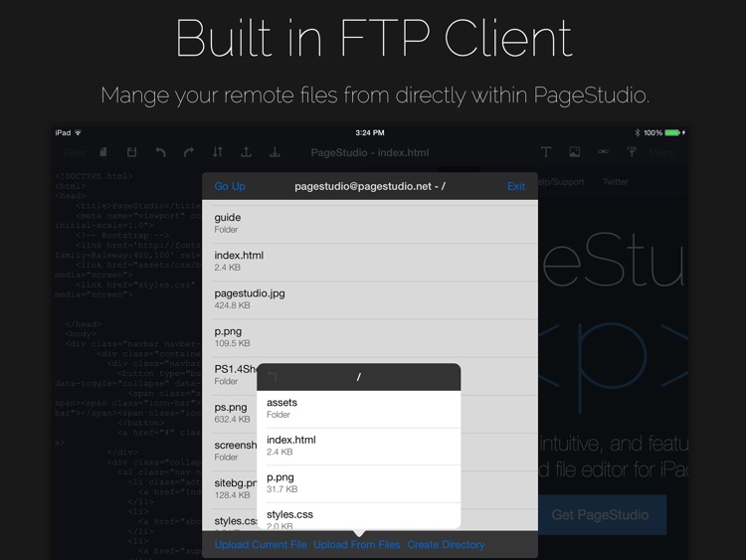This screenshot has height=560, width=746.
Task: Click the CSS paint roller icon
Action: pos(632,152)
